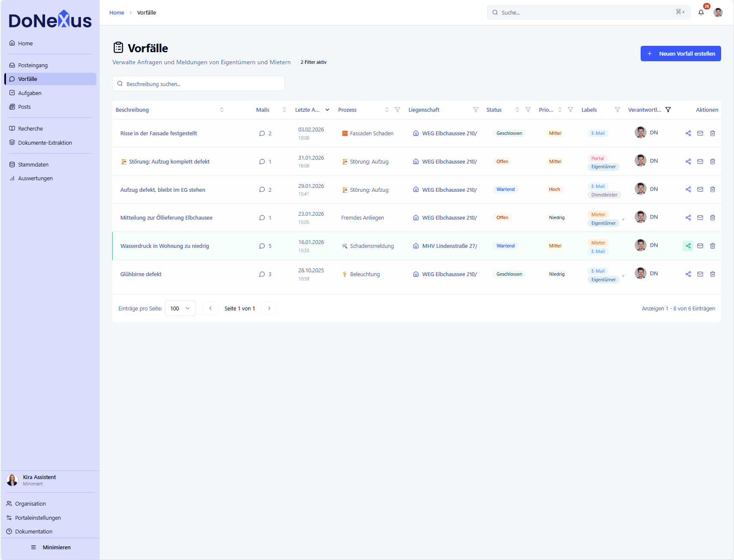Minimize the sidebar with Minimieren

[51, 547]
